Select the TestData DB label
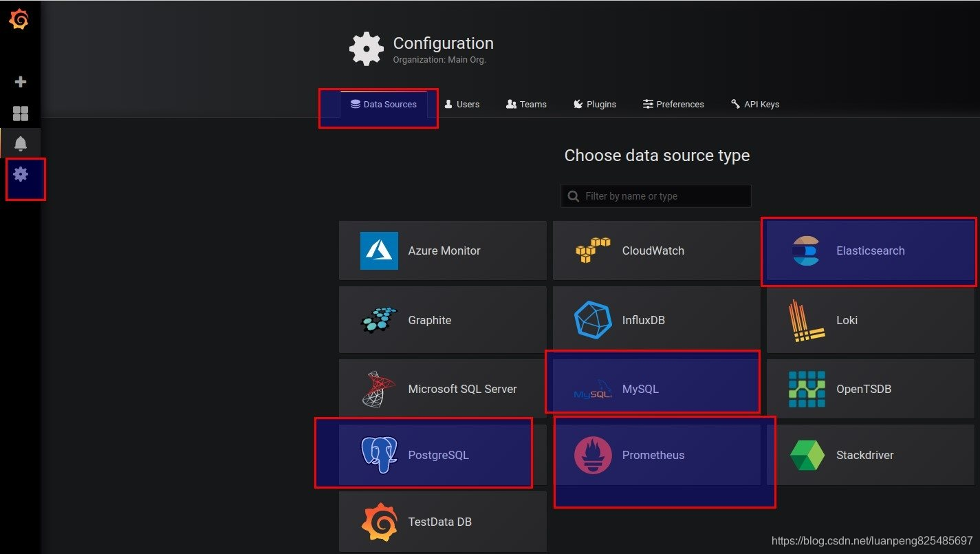The height and width of the screenshot is (554, 980). [x=440, y=522]
